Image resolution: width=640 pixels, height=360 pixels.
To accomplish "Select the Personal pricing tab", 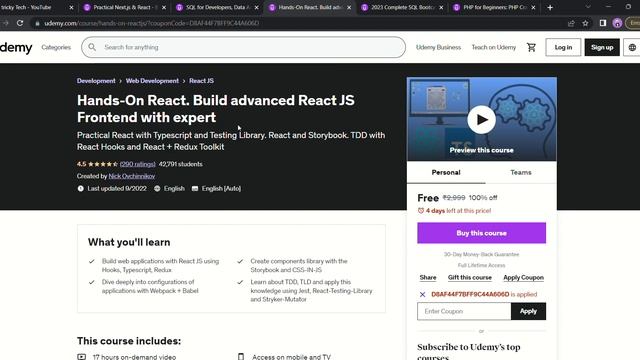I will click(x=446, y=173).
